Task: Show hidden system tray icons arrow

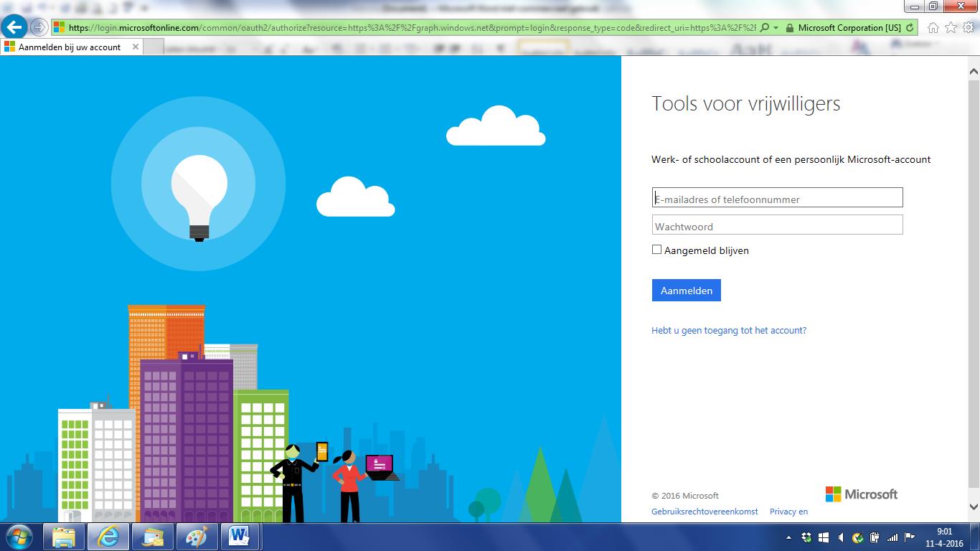Action: tap(789, 537)
